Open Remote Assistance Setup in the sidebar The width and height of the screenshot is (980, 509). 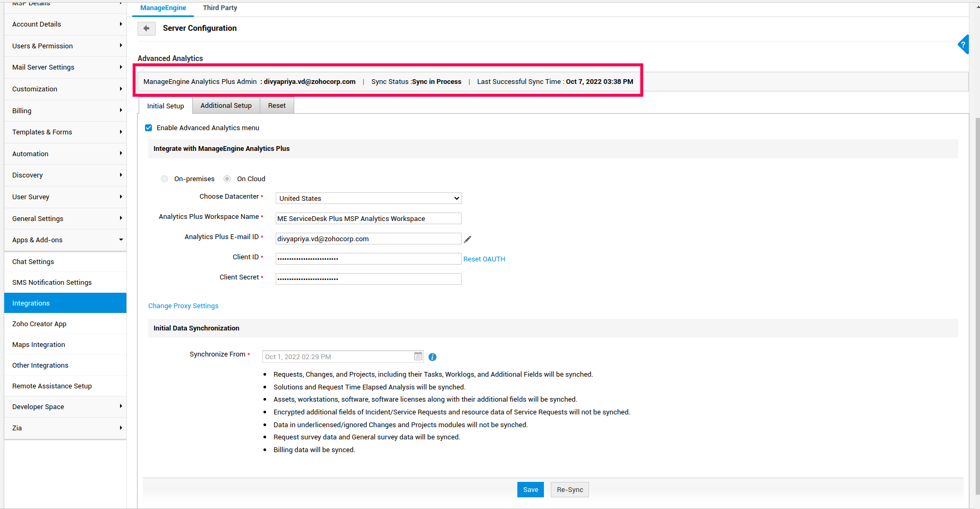65,386
